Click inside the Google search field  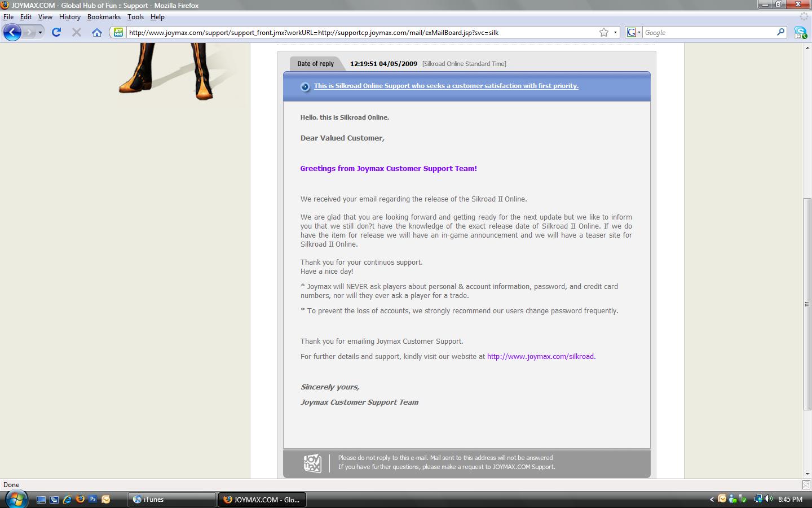tap(709, 32)
